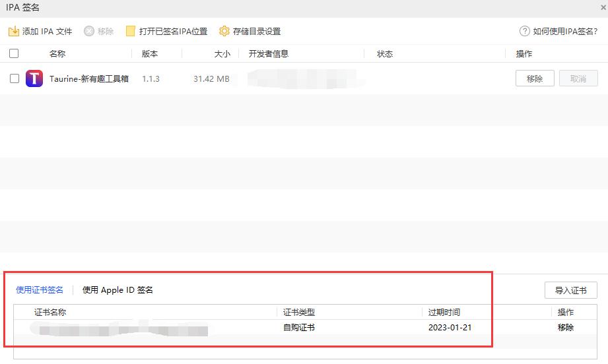Screen dimensions: 608x364
Task: Open signed IPA location folder icon
Action: 130,31
